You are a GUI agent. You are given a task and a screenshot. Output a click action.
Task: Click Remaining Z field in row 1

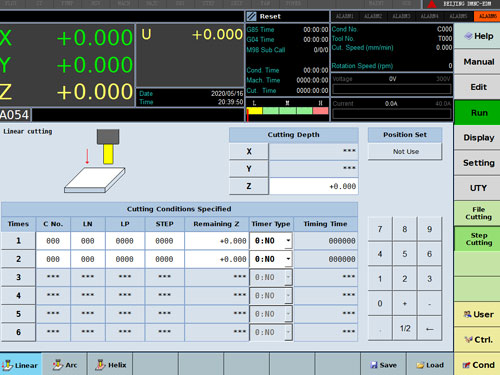coord(217,241)
